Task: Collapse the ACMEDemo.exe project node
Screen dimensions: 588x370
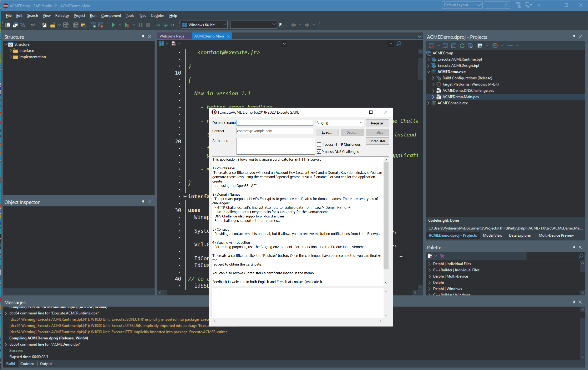Action: point(428,72)
